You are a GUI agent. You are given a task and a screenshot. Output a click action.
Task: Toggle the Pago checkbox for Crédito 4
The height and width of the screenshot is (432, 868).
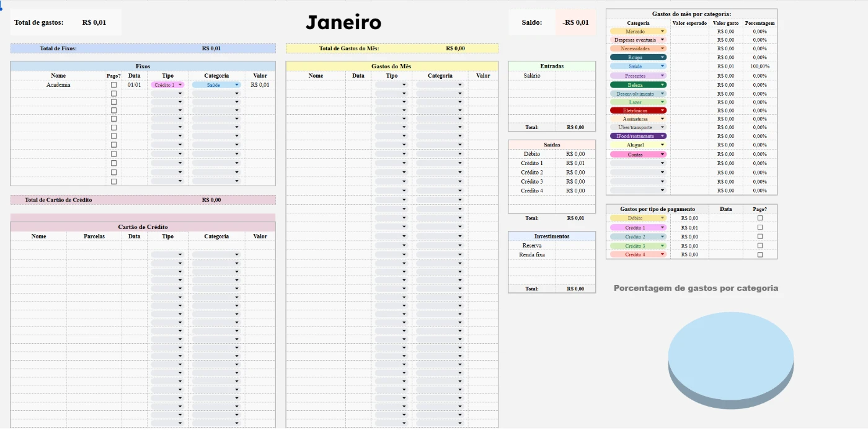[x=760, y=254]
